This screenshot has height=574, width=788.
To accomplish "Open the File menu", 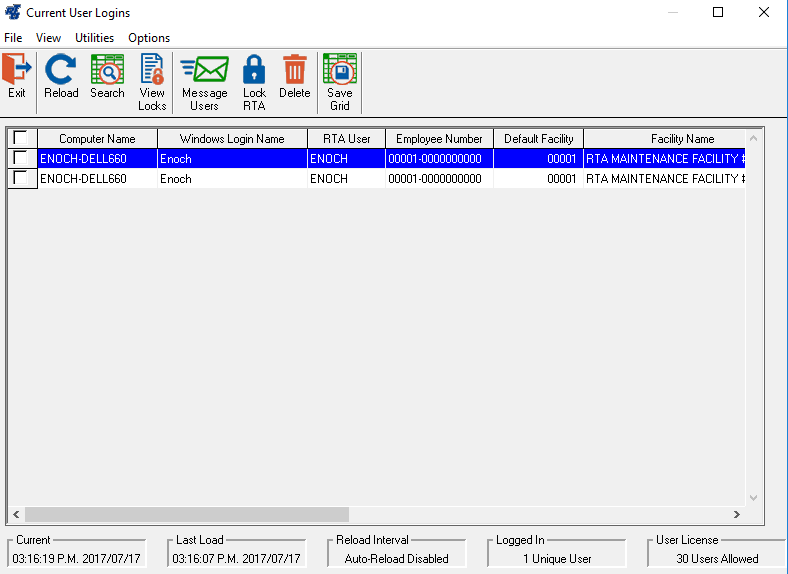I will click(x=13, y=38).
